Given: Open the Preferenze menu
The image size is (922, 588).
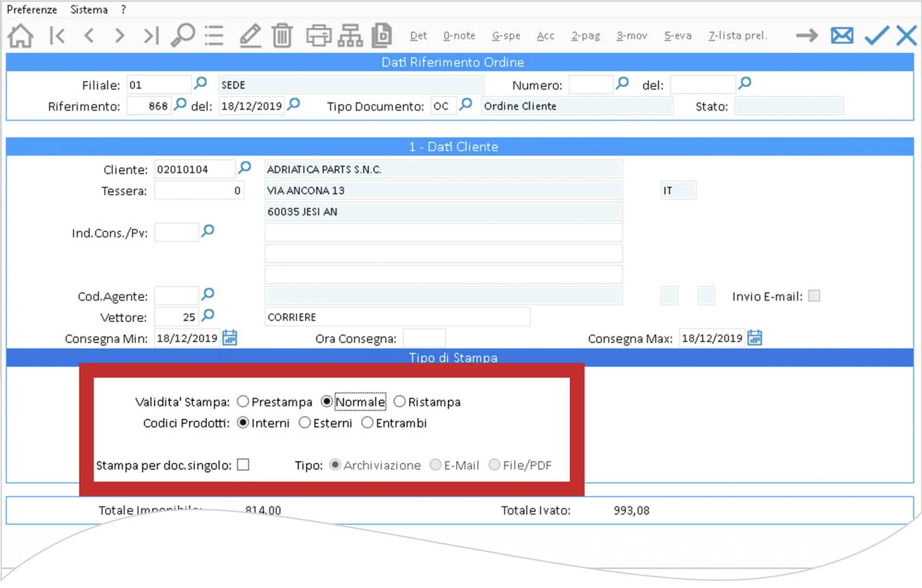Looking at the screenshot, I should [31, 10].
